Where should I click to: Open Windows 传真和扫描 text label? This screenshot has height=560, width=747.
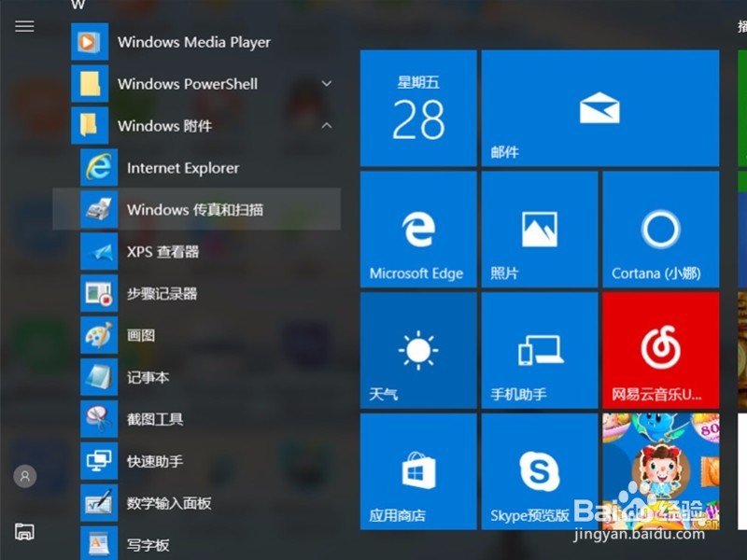coord(195,210)
